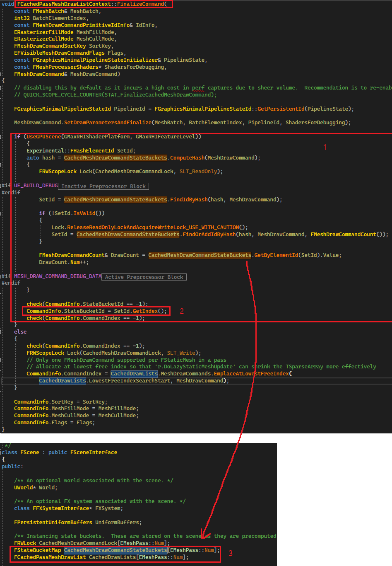Image resolution: width=392 pixels, height=566 pixels.
Task: Expand the collapsed Inactive Preprocessor Block
Action: (x=103, y=186)
